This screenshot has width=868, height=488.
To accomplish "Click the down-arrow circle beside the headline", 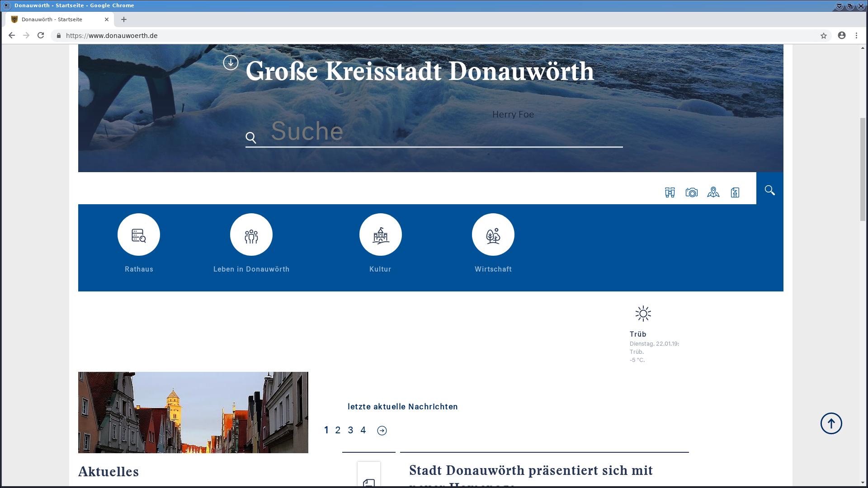I will pos(231,62).
